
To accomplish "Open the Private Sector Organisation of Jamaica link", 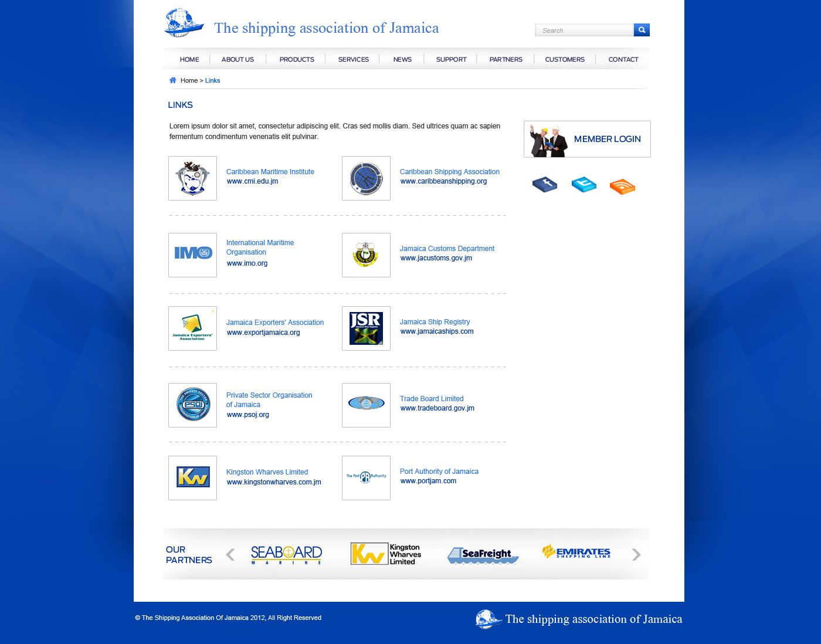I will (269, 400).
